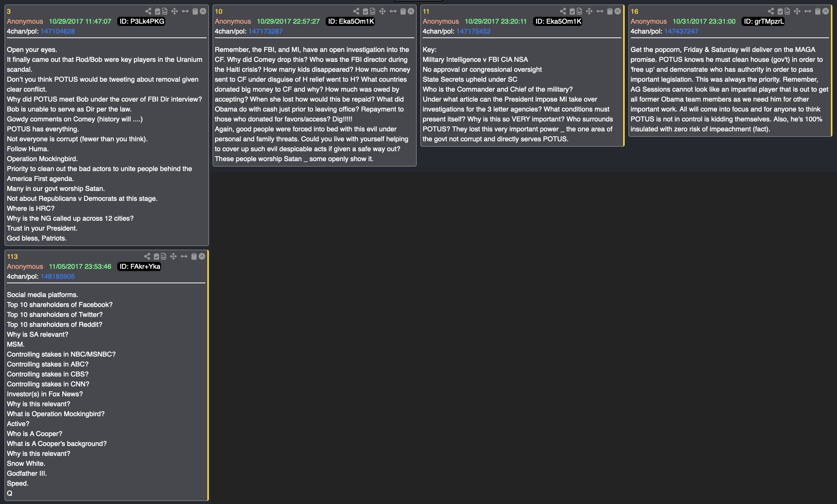Viewport: 837px width, 504px height.
Task: Click the share icon on post 3
Action: click(x=148, y=11)
